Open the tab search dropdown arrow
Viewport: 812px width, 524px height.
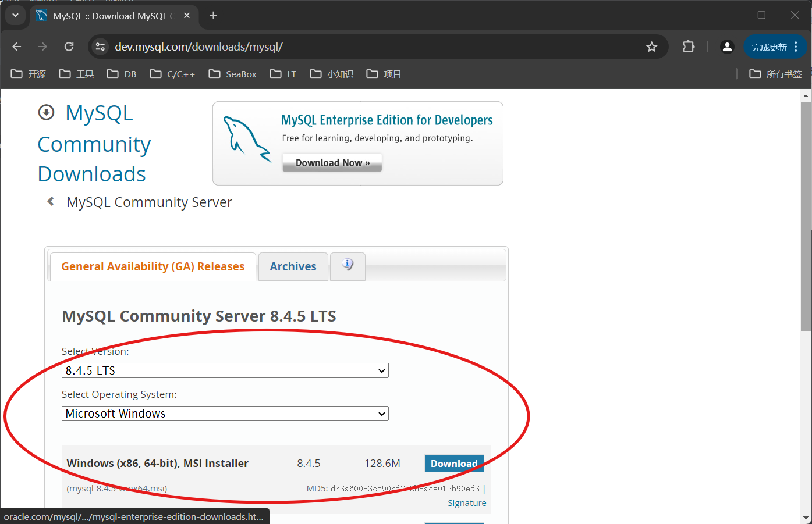[x=15, y=15]
